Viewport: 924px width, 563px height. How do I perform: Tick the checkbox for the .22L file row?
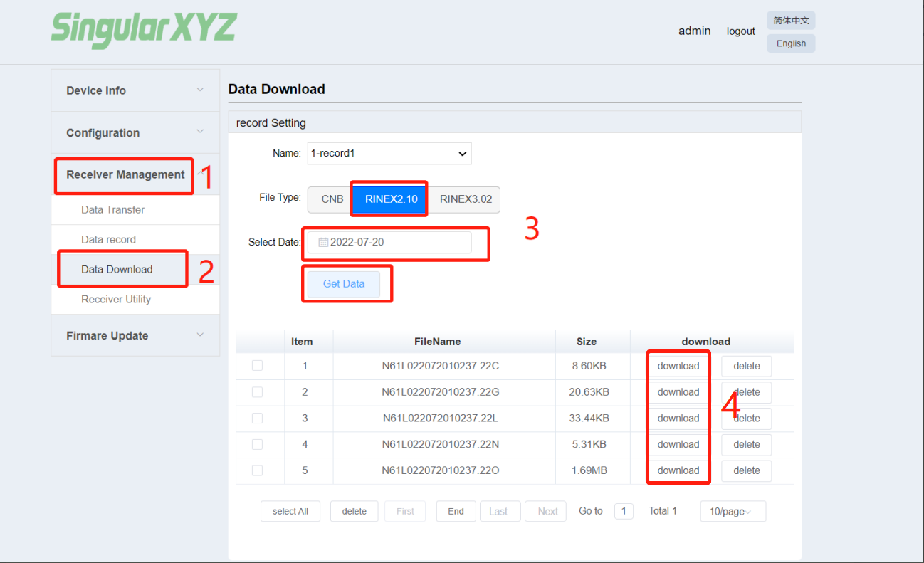coord(257,419)
